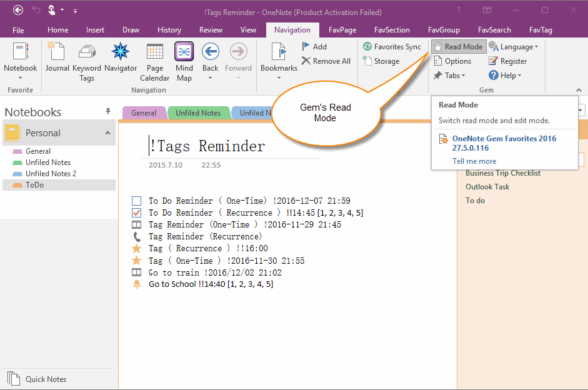This screenshot has width=588, height=390.
Task: Toggle Read Mode on
Action: pyautogui.click(x=459, y=46)
